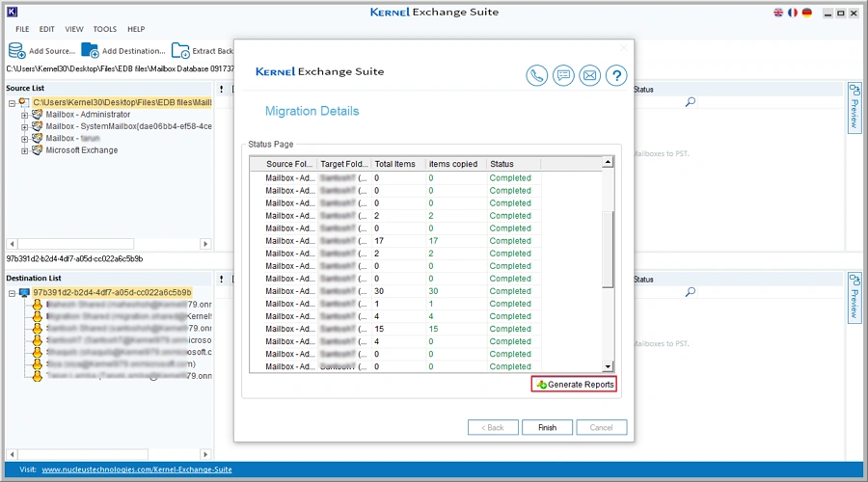Open the TOOLS menu
This screenshot has height=482, width=868.
[x=104, y=30]
